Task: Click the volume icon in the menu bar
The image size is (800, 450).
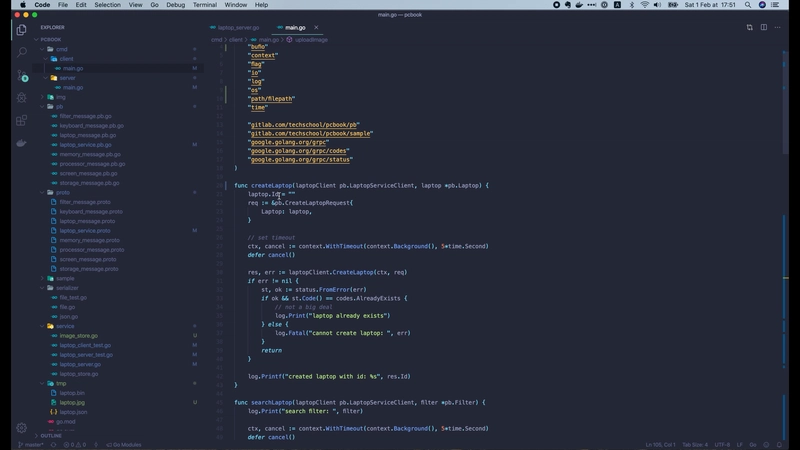Action: pos(657,5)
